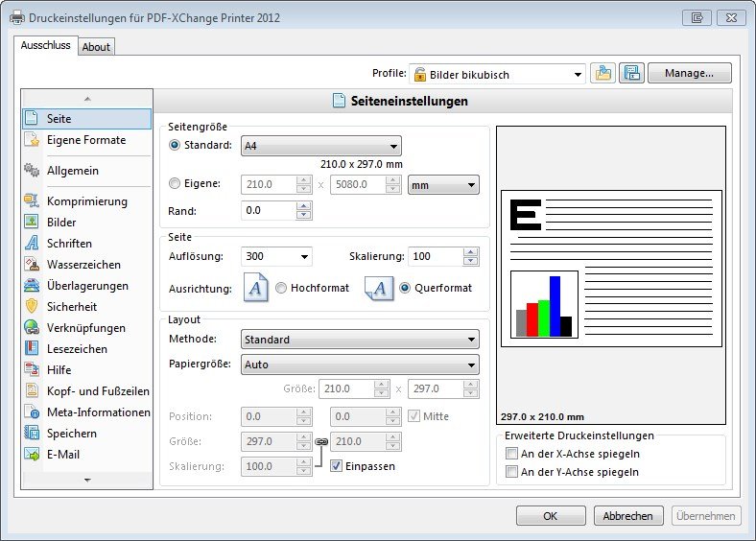The height and width of the screenshot is (541, 756).
Task: Click the load profile folder icon
Action: pyautogui.click(x=602, y=74)
